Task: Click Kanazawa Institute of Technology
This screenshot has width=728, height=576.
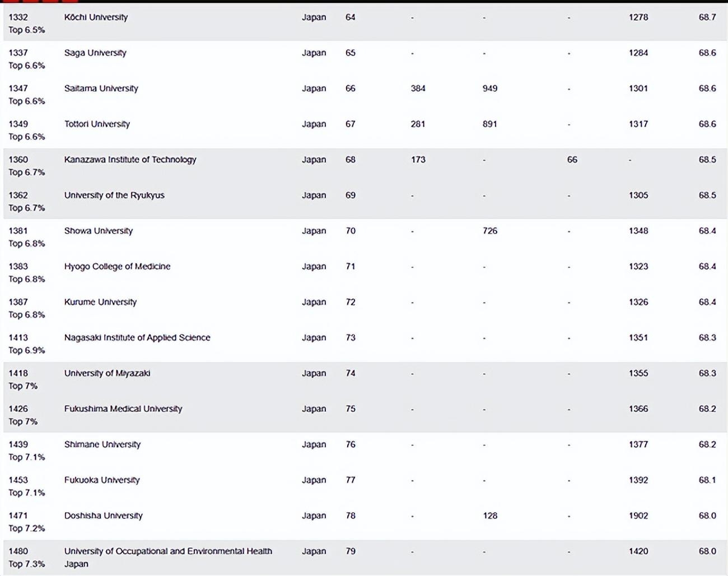Action: (x=130, y=160)
